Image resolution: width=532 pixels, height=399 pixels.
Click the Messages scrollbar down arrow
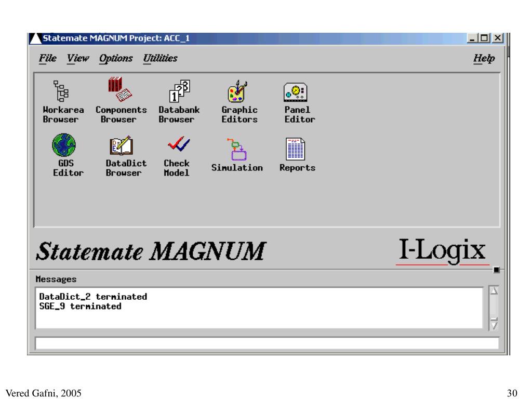coord(494,325)
